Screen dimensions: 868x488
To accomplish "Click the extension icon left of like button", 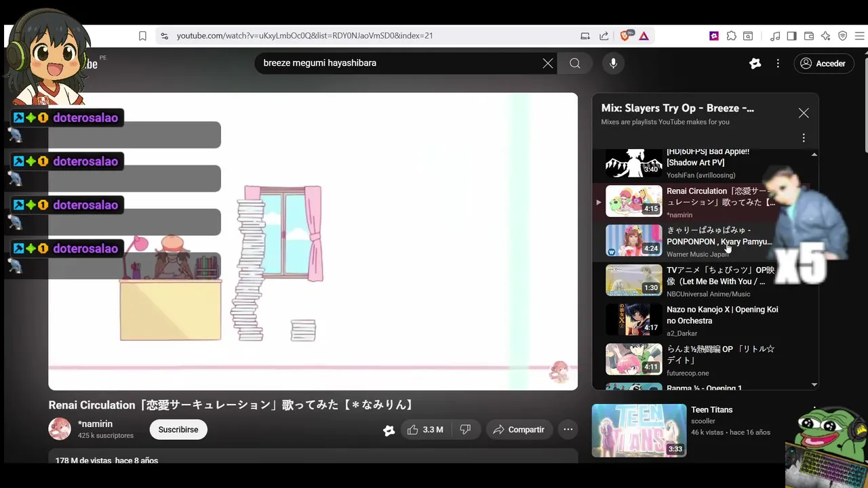I will pos(389,430).
